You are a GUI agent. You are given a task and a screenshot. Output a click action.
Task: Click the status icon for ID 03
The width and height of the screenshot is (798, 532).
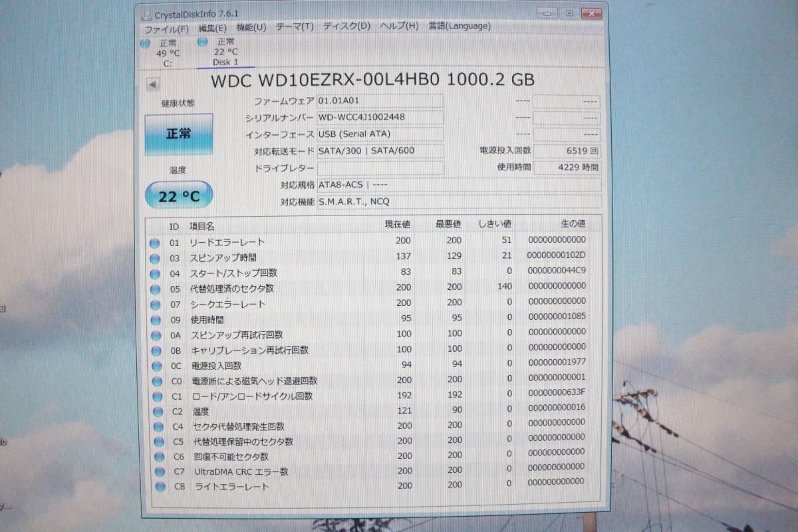(x=155, y=259)
